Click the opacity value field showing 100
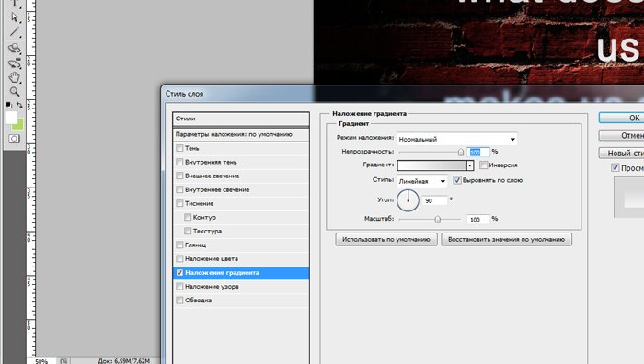644x364 pixels. click(478, 153)
